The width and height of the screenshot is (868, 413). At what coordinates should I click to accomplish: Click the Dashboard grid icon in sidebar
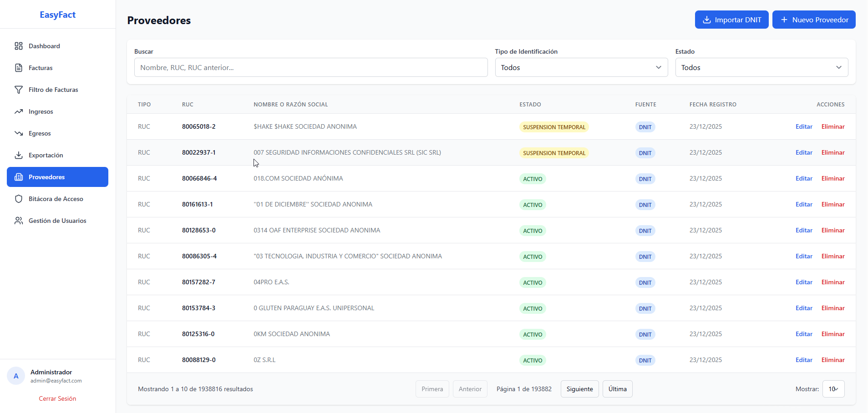point(19,46)
